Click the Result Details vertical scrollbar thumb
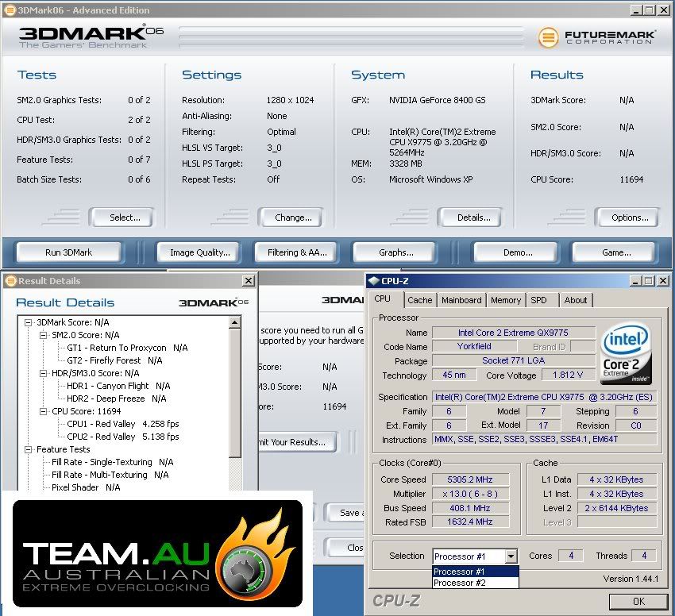This screenshot has height=616, width=675. [235, 393]
